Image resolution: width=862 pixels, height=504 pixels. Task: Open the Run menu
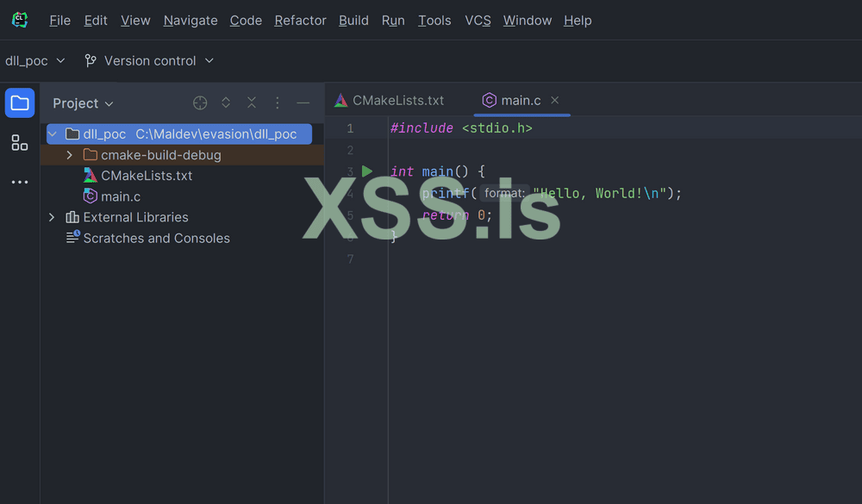(393, 21)
